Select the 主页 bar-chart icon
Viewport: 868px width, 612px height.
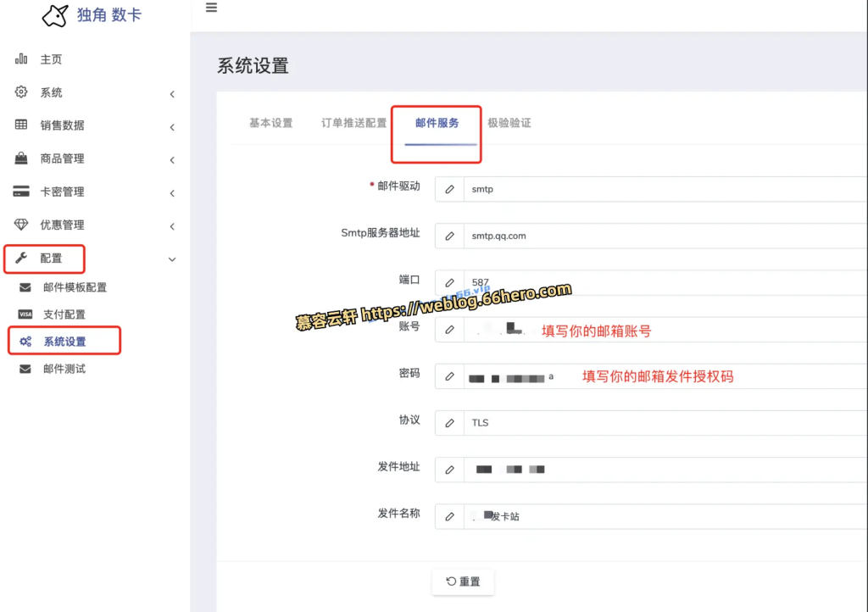pyautogui.click(x=21, y=58)
